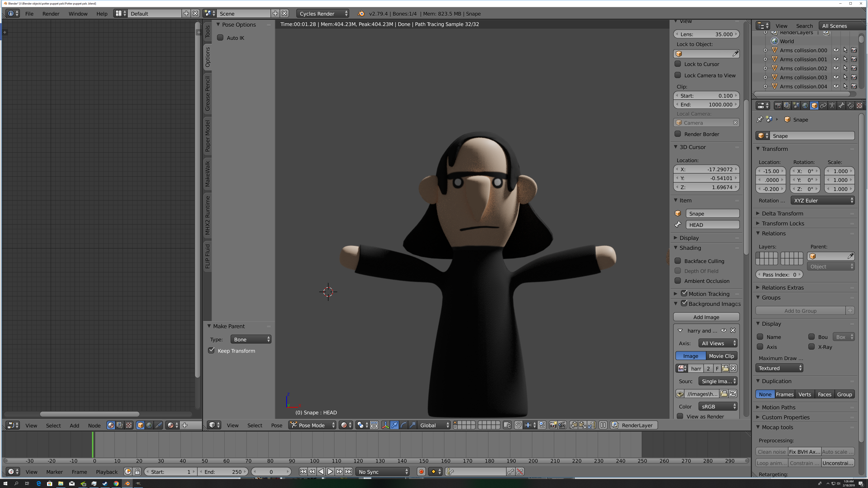Open the Render menu
This screenshot has height=488, width=868.
(51, 14)
